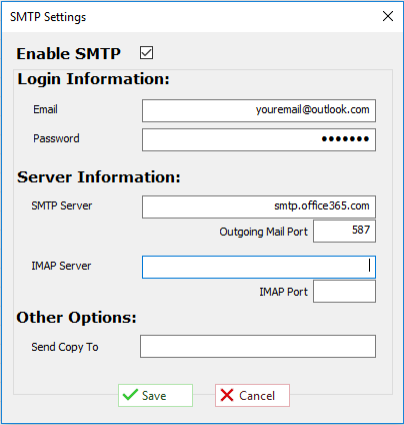Select the empty IMAP Port box

click(x=344, y=292)
